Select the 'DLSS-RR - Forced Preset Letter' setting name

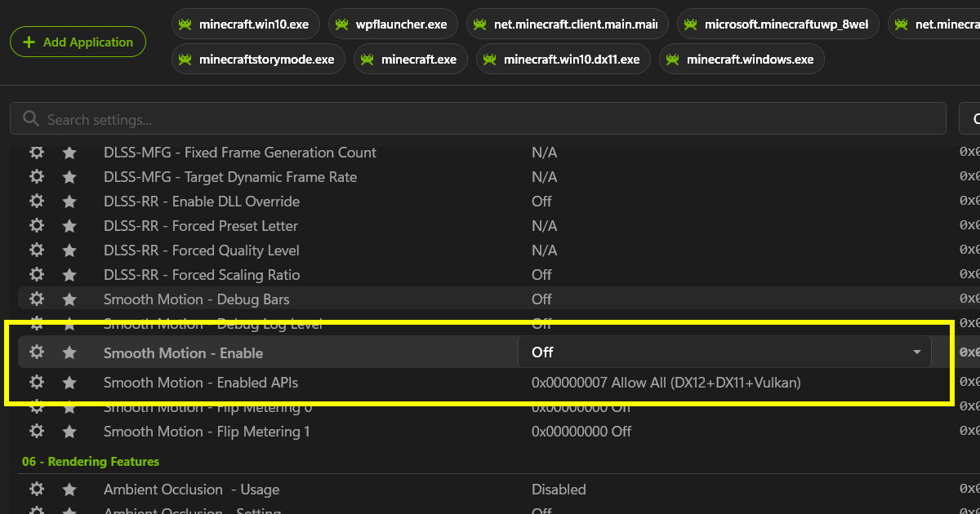[201, 226]
